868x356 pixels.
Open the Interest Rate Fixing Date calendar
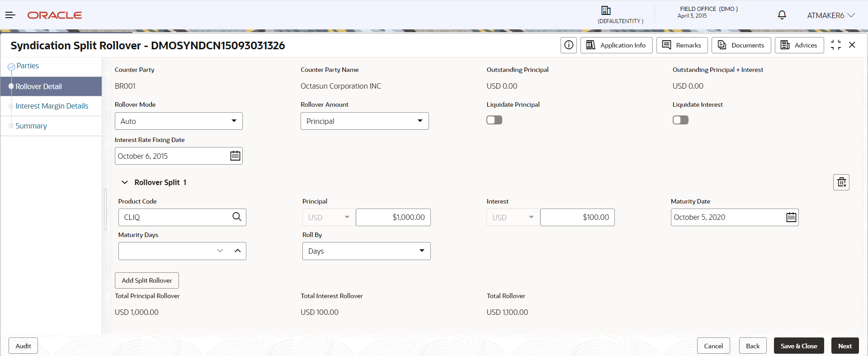[x=235, y=156]
